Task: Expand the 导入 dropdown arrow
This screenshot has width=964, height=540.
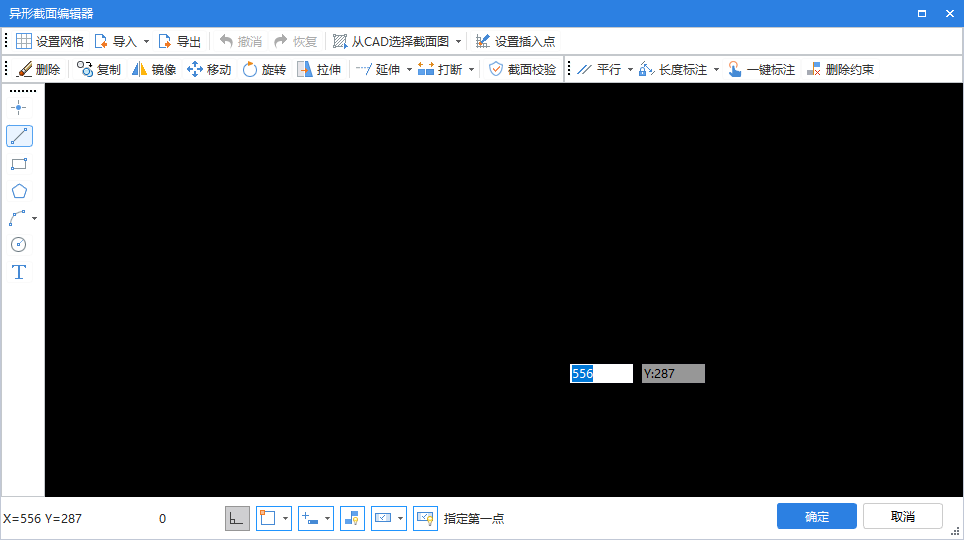Action: pyautogui.click(x=146, y=41)
